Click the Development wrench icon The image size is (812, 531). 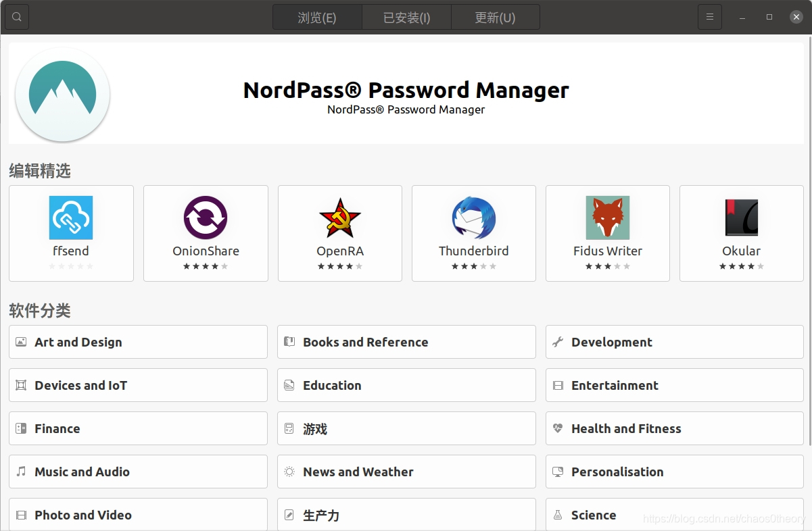pos(558,342)
